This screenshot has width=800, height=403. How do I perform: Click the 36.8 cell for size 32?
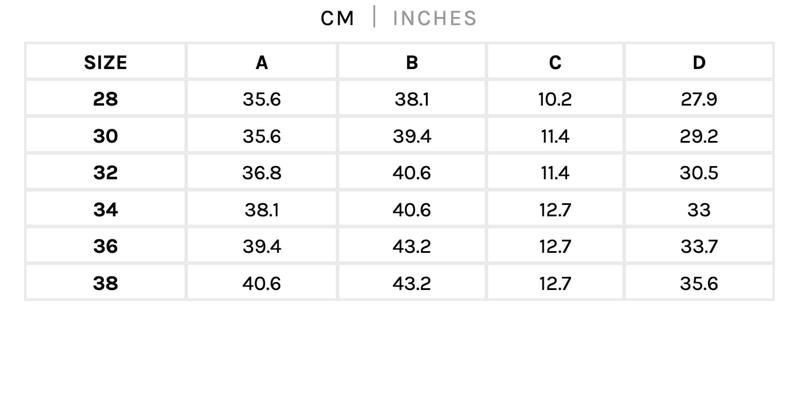[262, 173]
